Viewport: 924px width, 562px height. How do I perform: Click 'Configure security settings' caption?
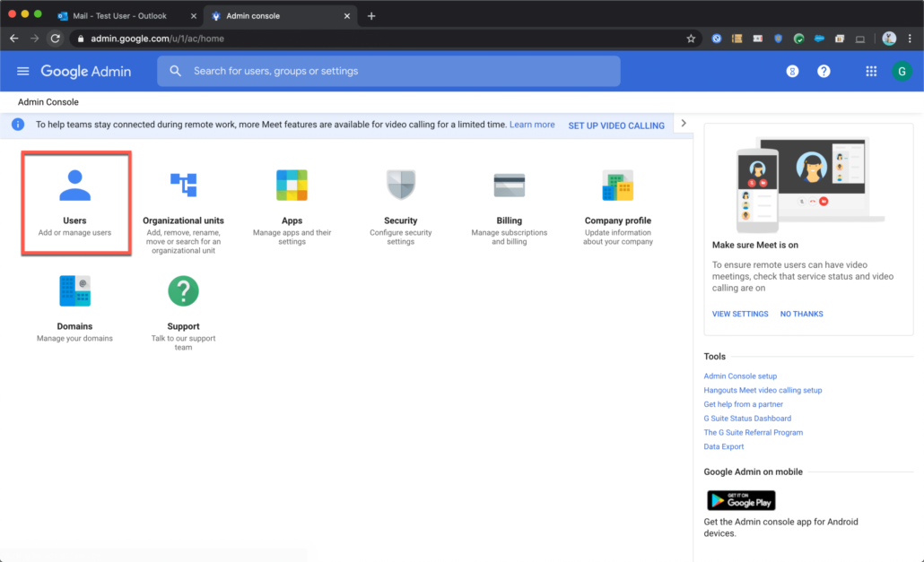coord(401,238)
